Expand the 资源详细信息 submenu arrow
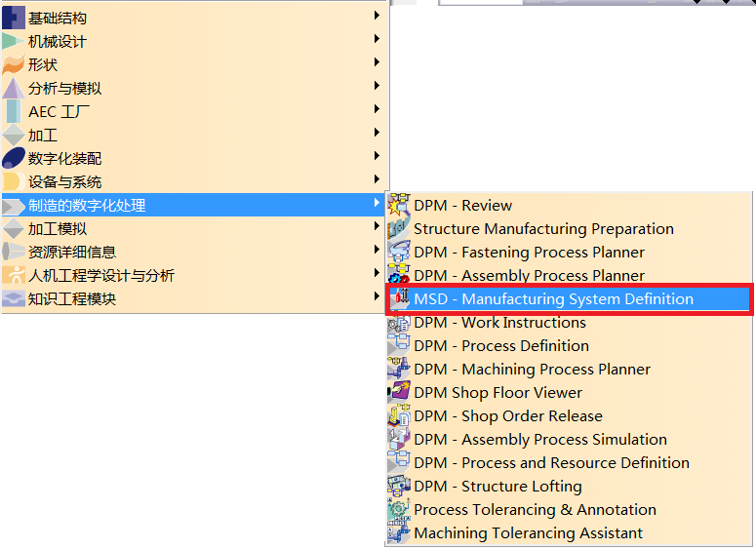The image size is (756, 549). tap(377, 250)
